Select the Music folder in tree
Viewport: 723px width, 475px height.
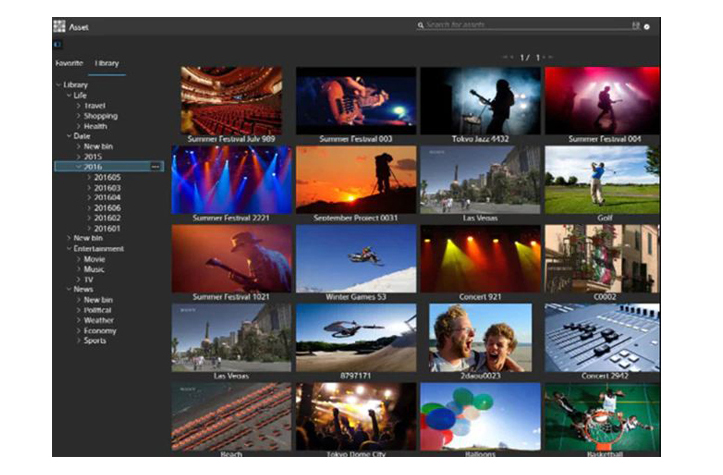[94, 269]
